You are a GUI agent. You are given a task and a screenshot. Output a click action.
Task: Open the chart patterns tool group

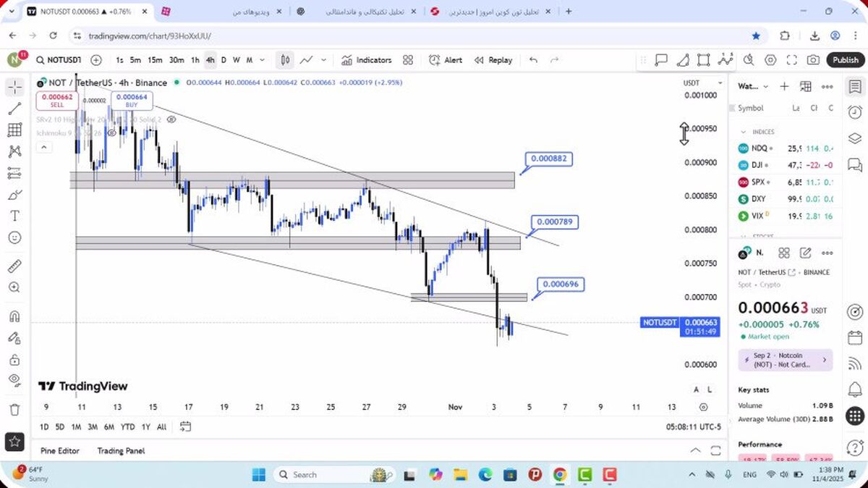[14, 151]
